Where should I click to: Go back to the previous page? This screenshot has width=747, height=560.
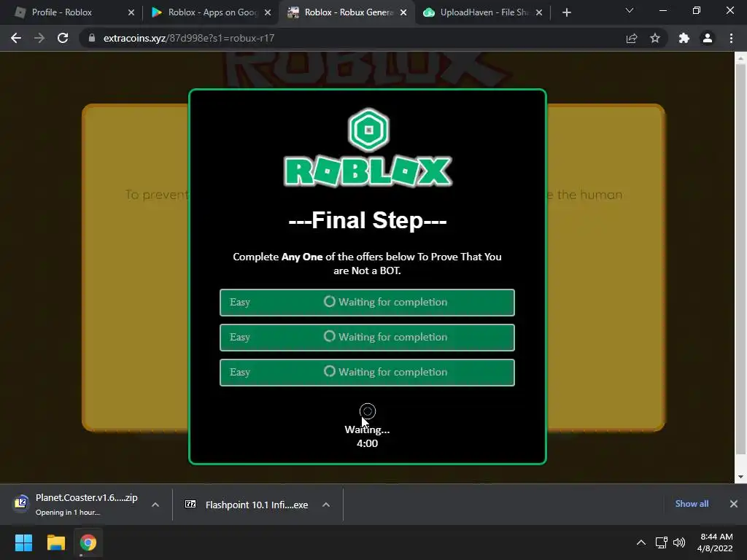coord(16,38)
